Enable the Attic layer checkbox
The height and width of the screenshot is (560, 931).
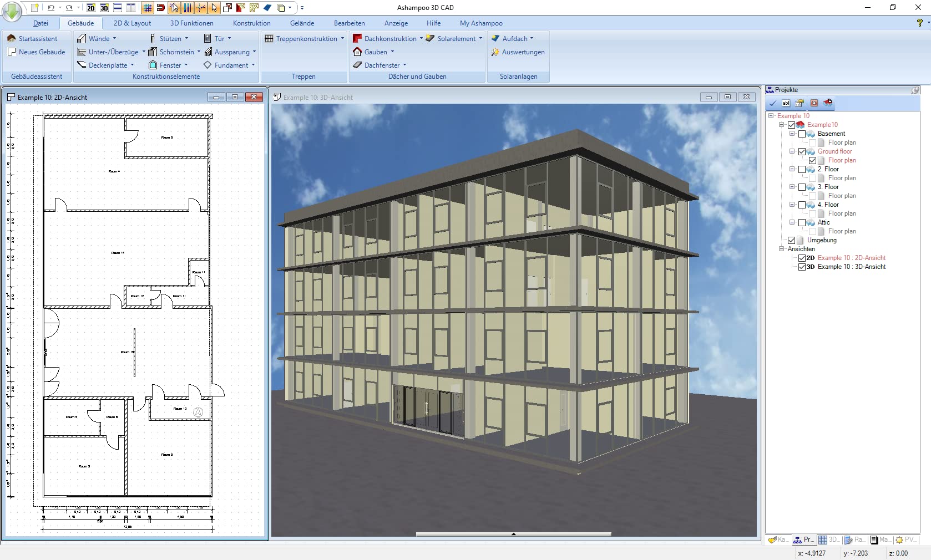point(802,222)
